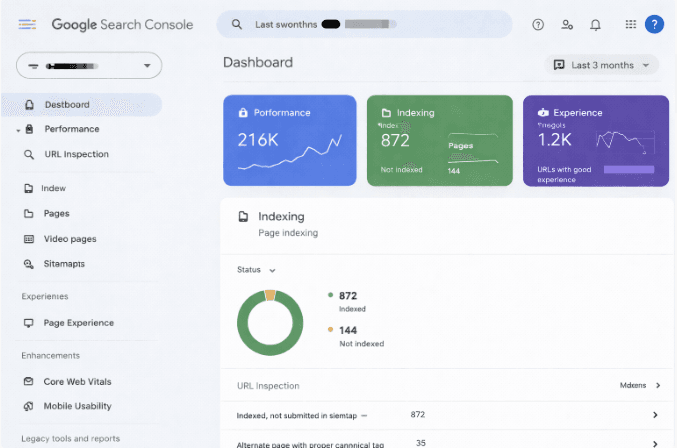Viewport: 677px width, 448px height.
Task: Click the Page indexing subtitle
Action: [x=288, y=233]
